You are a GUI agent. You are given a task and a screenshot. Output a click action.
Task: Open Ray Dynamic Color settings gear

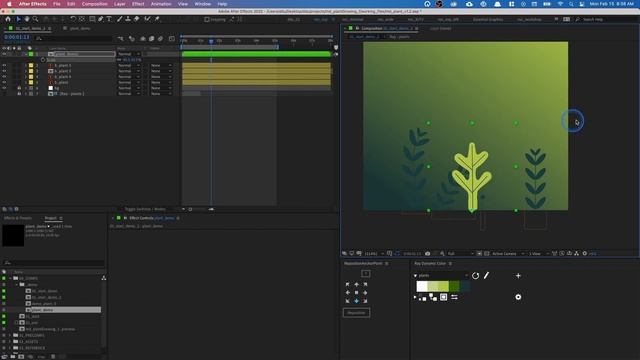pos(518,297)
